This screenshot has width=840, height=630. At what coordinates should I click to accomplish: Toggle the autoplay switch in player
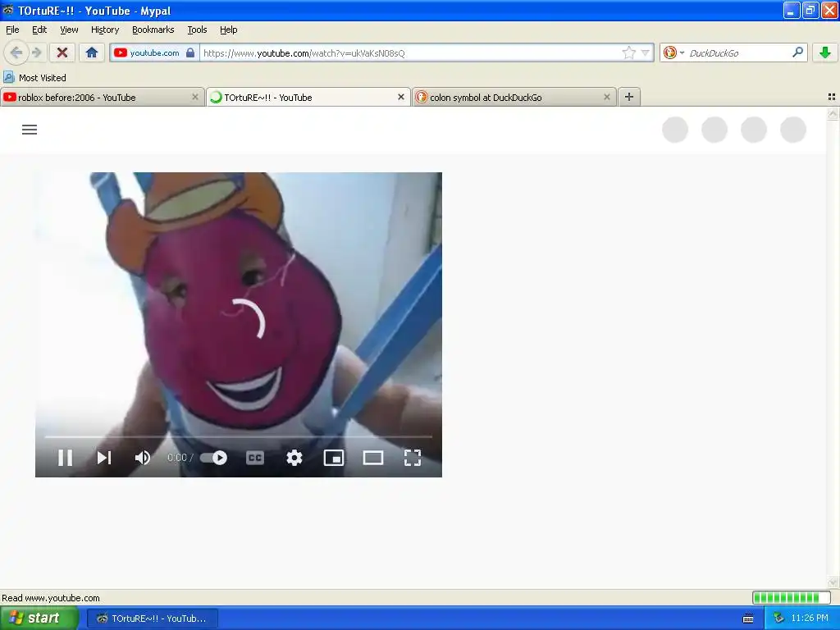(214, 458)
